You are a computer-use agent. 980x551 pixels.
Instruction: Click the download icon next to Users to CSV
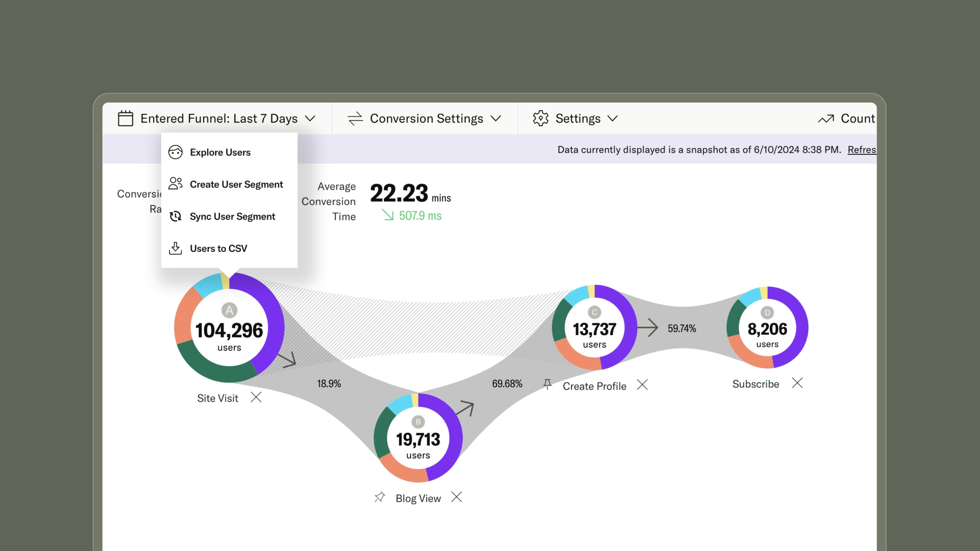pyautogui.click(x=176, y=248)
